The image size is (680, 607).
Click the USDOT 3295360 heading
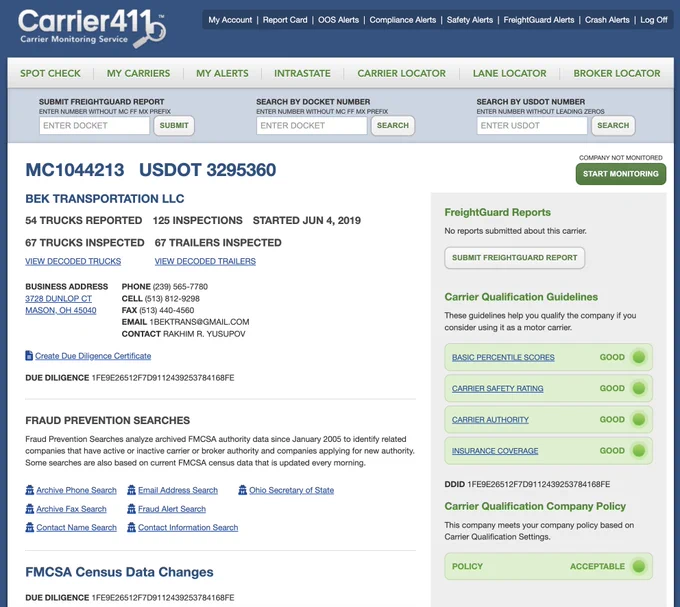[207, 170]
